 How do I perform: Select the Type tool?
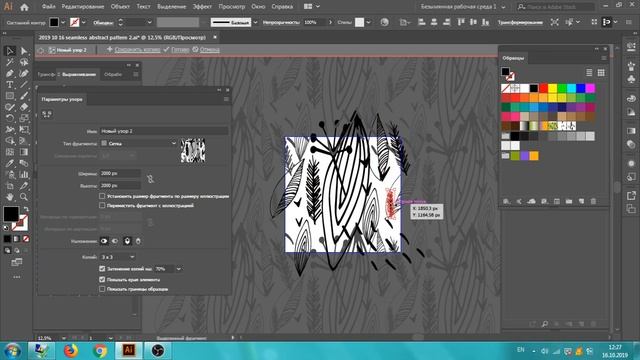pos(10,85)
